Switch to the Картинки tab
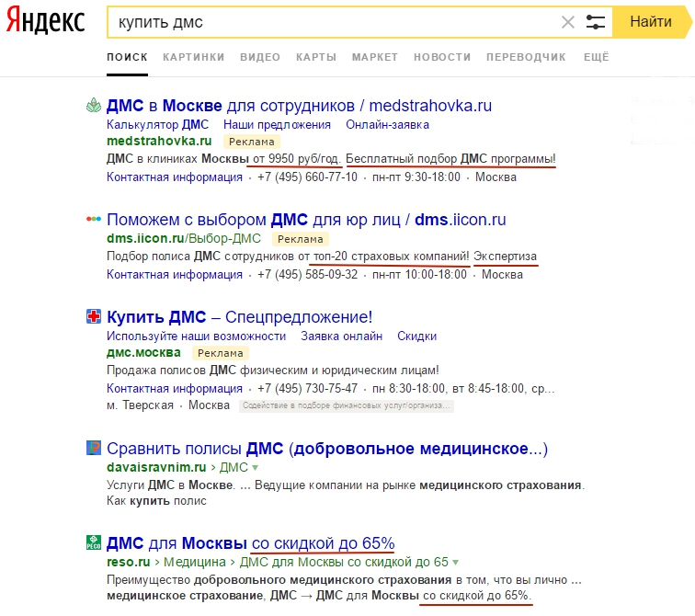This screenshot has width=695, height=616. (x=194, y=57)
